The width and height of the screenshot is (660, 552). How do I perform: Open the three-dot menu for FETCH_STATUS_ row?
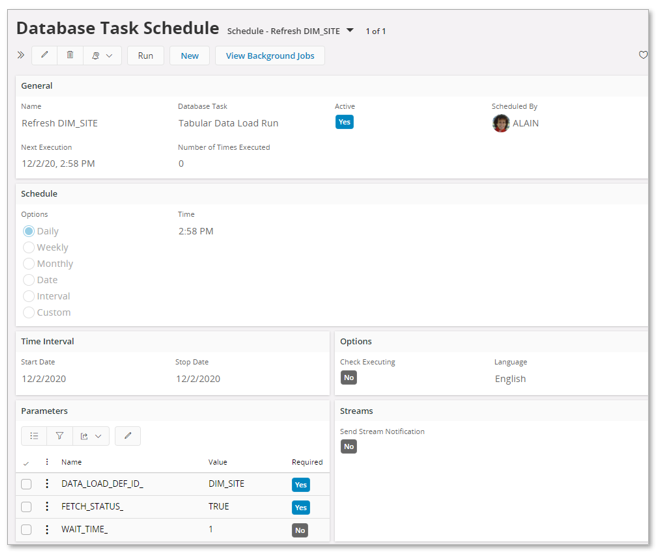(47, 507)
